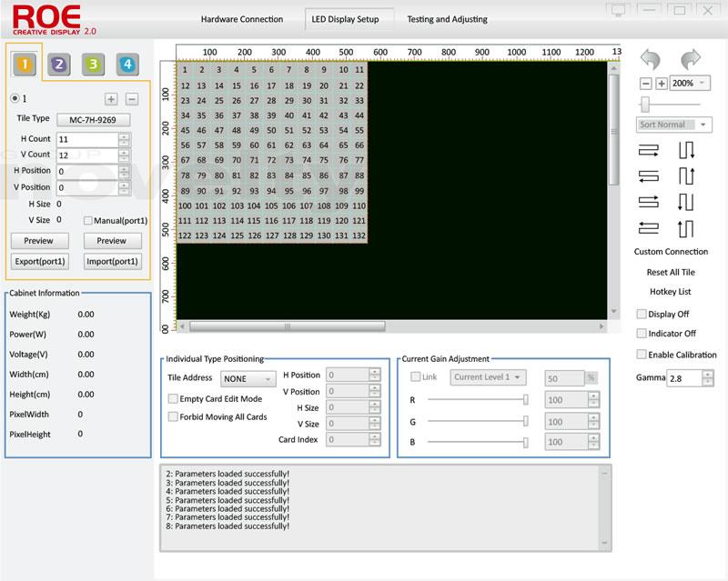
Task: Check Empty Card Edit Mode option
Action: (173, 398)
